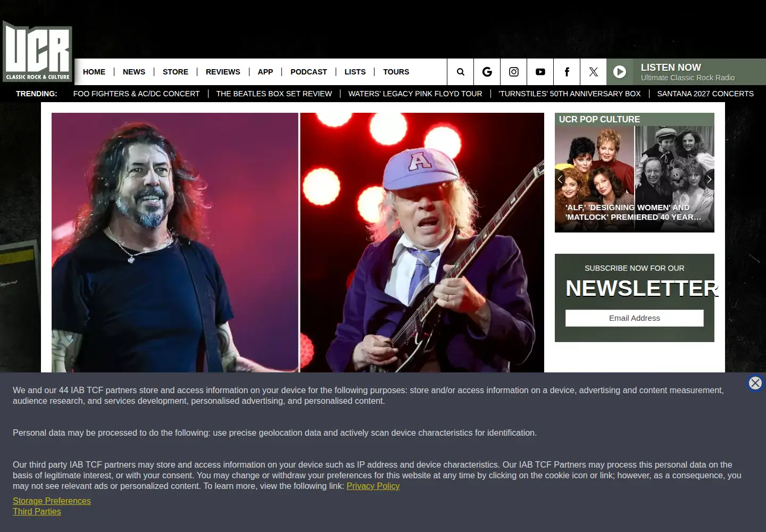Open the Google icon link
Screen dimensions: 766x532
tap(487, 72)
